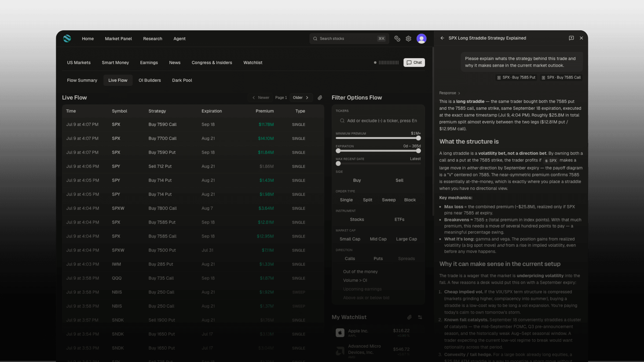Screen dimensions: 644x362
Task: Click Max Recent Date slider handle
Action: click(x=338, y=164)
